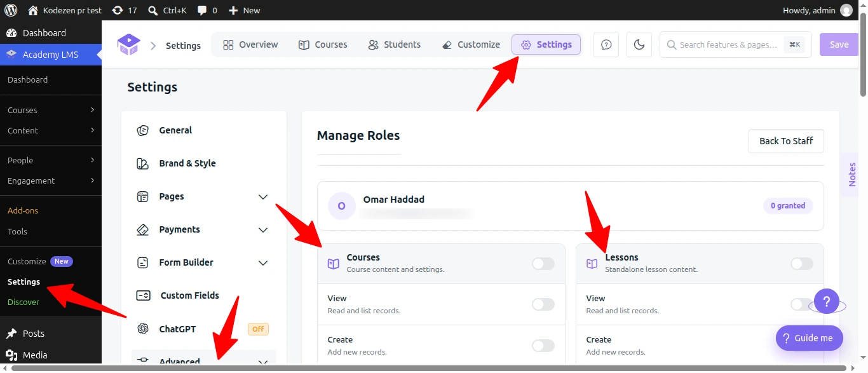Switch to the Customize tab
The width and height of the screenshot is (868, 373).
pyautogui.click(x=471, y=44)
